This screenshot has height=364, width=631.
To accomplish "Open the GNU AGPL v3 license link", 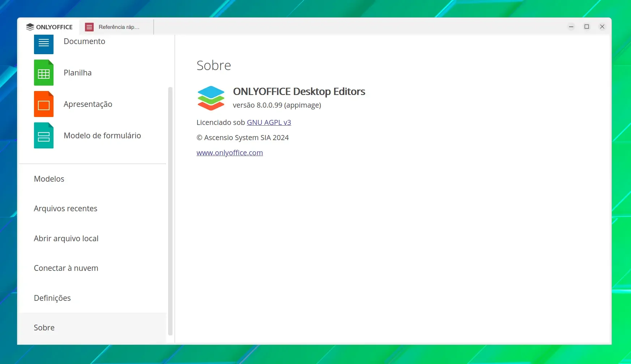I will (269, 122).
